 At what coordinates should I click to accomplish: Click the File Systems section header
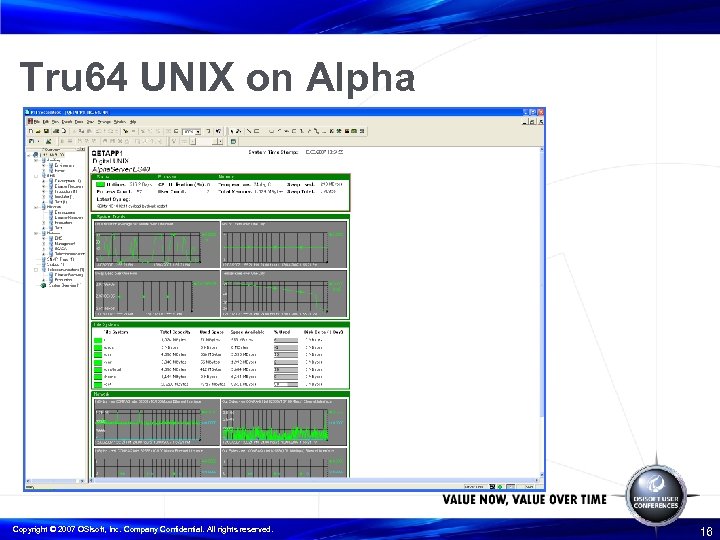point(220,325)
